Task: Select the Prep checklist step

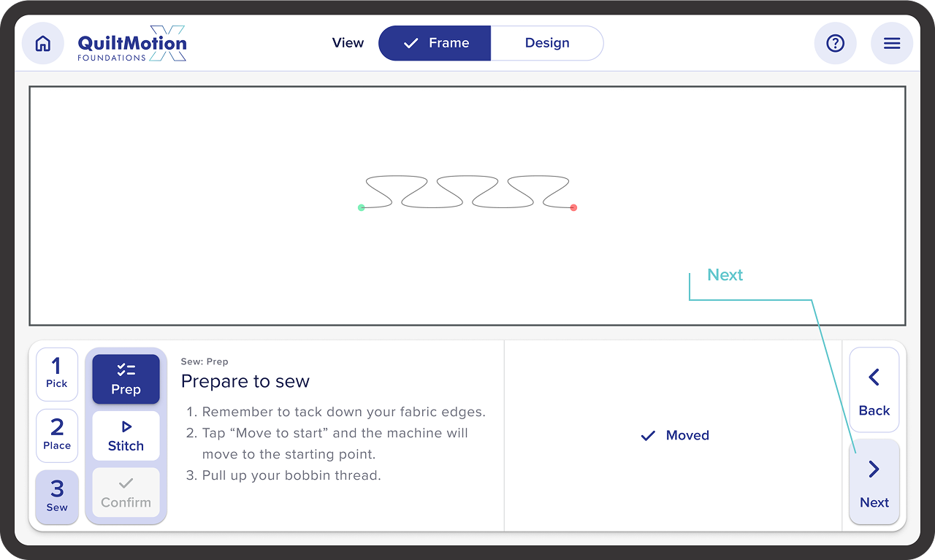Action: tap(126, 379)
